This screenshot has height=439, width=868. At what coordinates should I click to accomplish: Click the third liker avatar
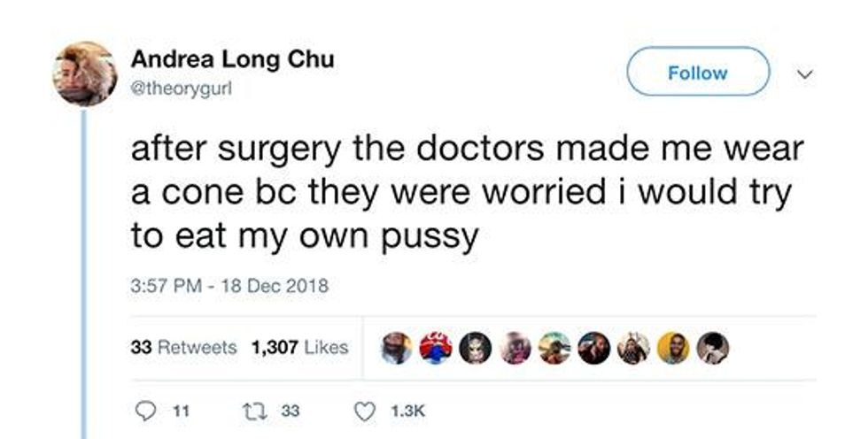476,349
